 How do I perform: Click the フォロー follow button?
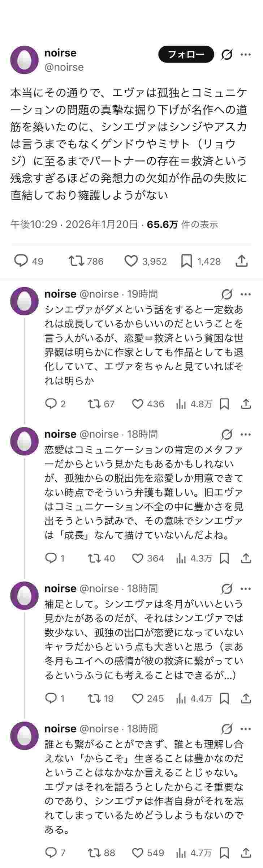coord(186,55)
